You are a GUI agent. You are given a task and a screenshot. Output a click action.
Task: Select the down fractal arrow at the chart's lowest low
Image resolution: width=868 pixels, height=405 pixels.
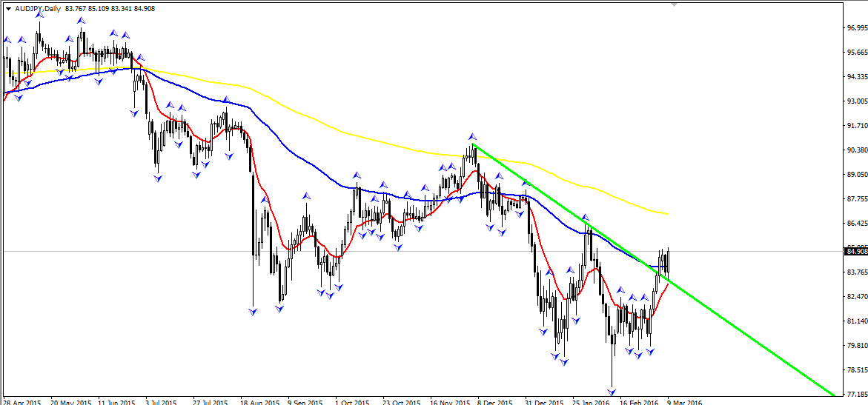click(612, 393)
